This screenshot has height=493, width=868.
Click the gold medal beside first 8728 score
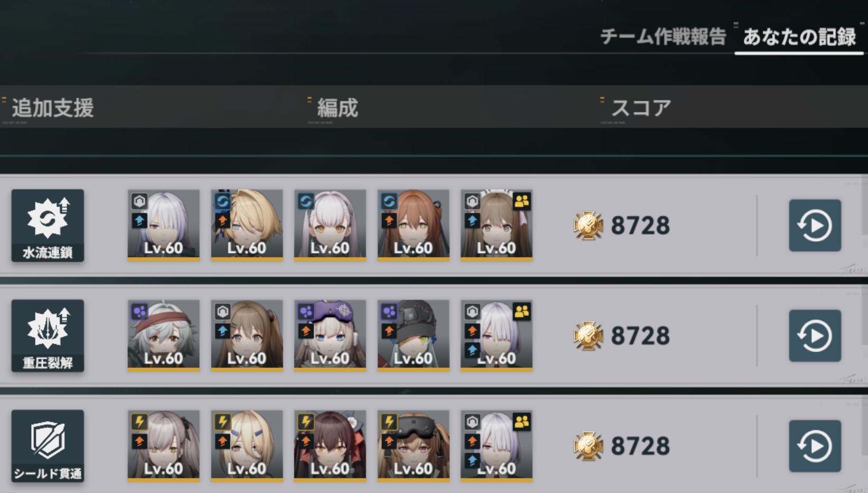588,225
